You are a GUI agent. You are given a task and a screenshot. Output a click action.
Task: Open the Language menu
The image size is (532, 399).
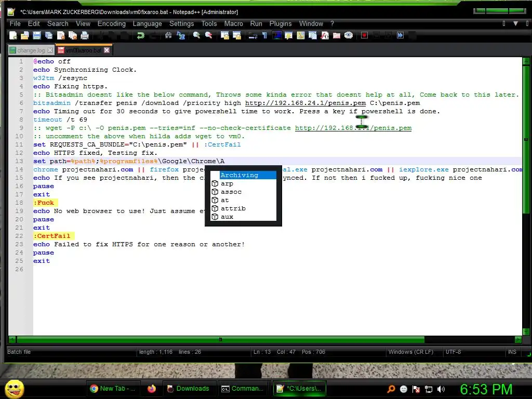147,23
